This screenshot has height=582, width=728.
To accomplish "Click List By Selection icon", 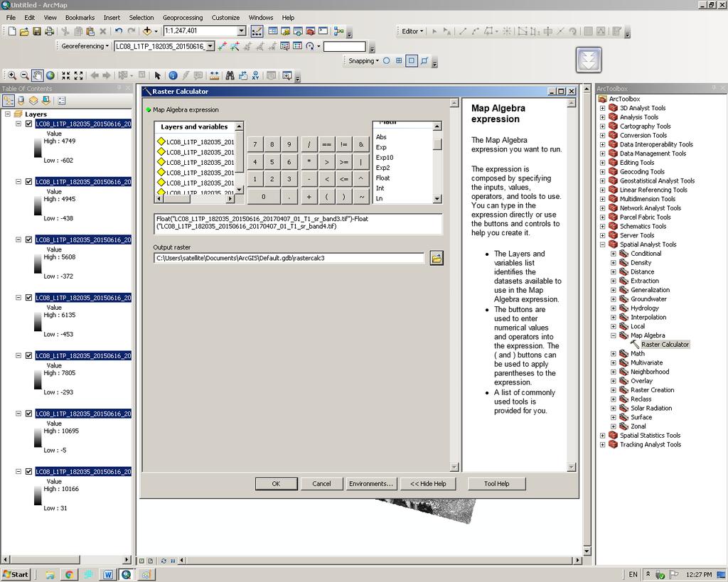I will point(46,100).
